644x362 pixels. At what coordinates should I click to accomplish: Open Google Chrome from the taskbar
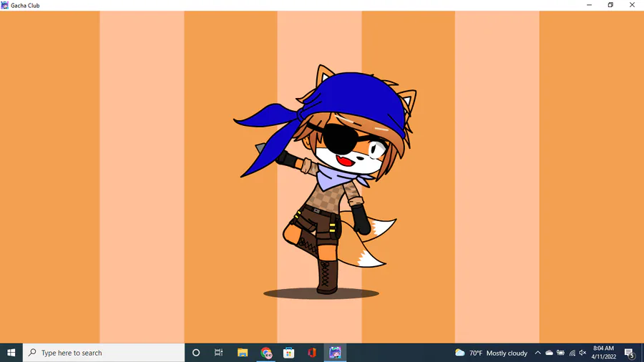click(x=265, y=353)
